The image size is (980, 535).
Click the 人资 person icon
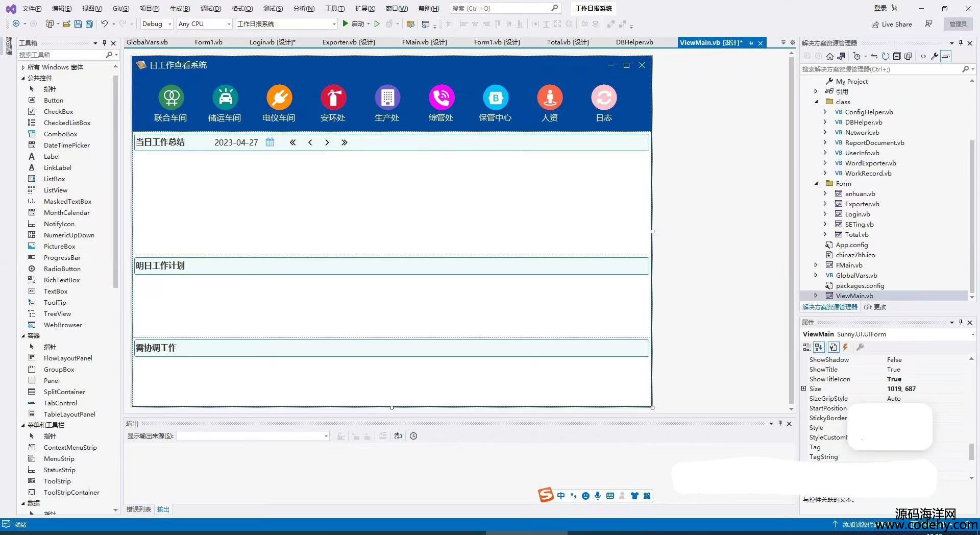click(x=550, y=97)
